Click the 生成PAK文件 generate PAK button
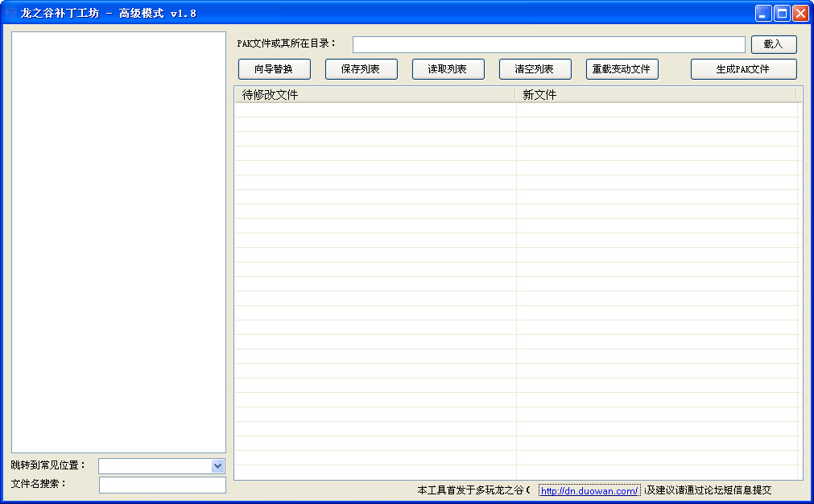Image resolution: width=814 pixels, height=504 pixels. 742,69
